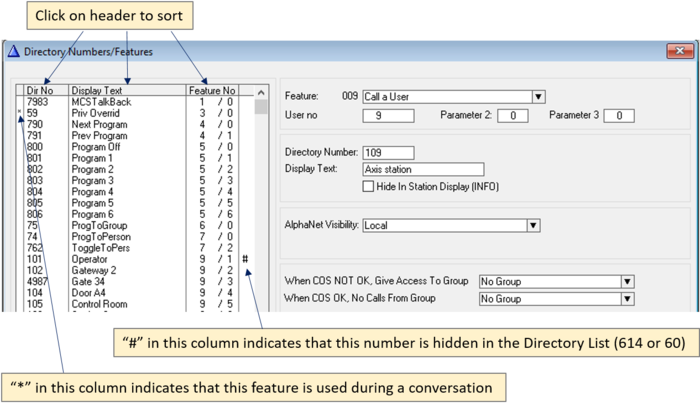Select the 74 ProgToPerson row
Viewport: 700px width, 407px height.
click(134, 237)
